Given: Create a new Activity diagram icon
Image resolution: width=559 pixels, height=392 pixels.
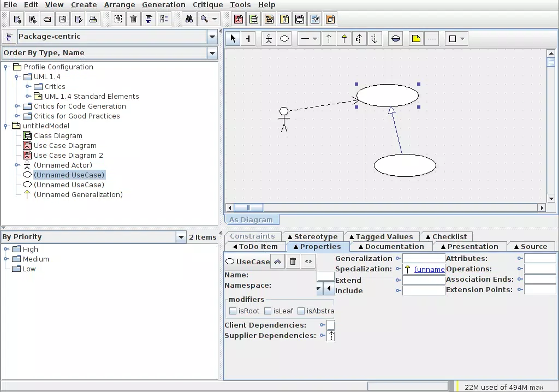Looking at the screenshot, I should pos(315,19).
